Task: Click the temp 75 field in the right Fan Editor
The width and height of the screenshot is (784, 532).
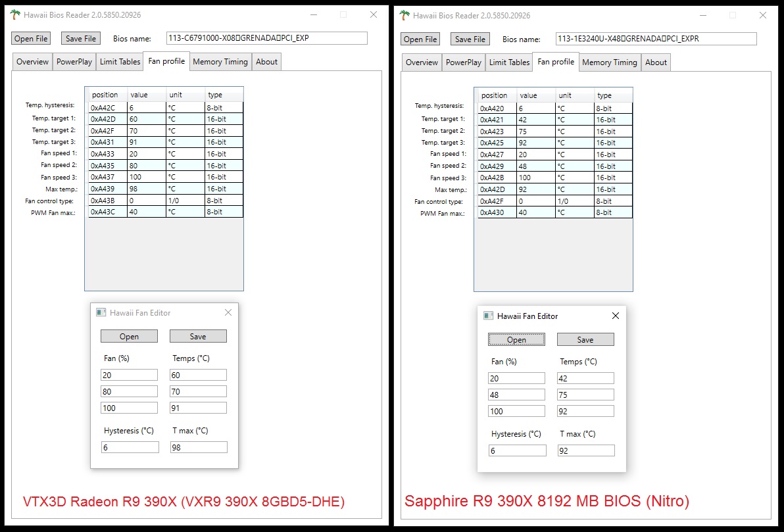Action: click(x=585, y=394)
